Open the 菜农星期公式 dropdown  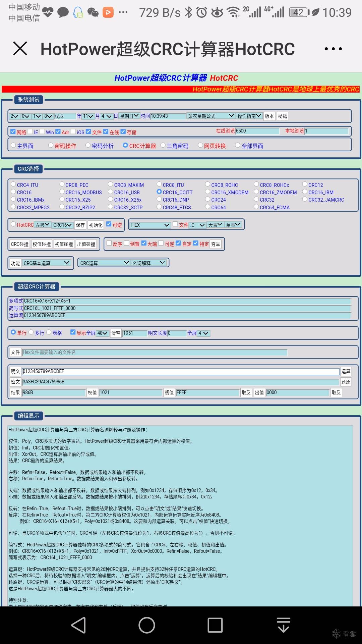click(211, 116)
